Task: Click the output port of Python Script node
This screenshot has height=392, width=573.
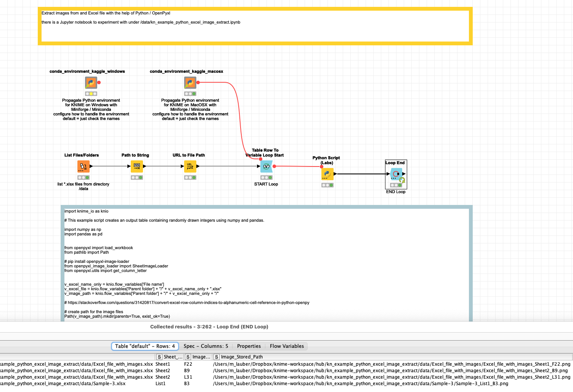Action: 335,174
